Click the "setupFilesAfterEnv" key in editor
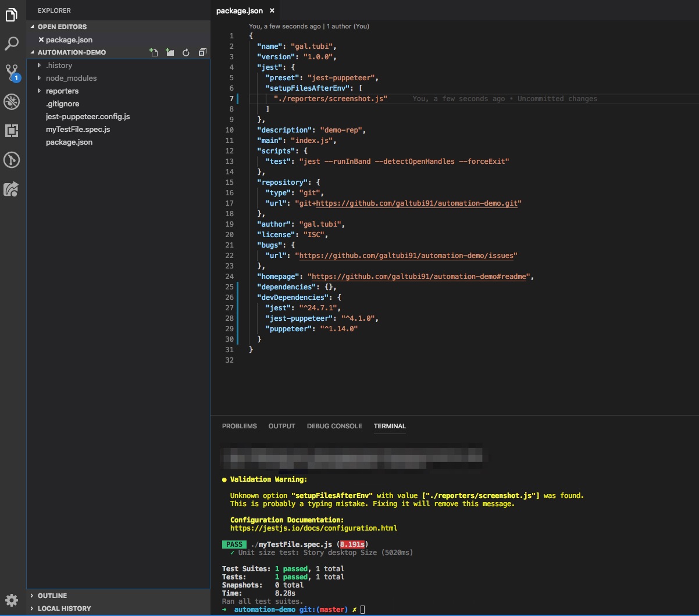Viewport: 699px width, 616px height. 308,88
